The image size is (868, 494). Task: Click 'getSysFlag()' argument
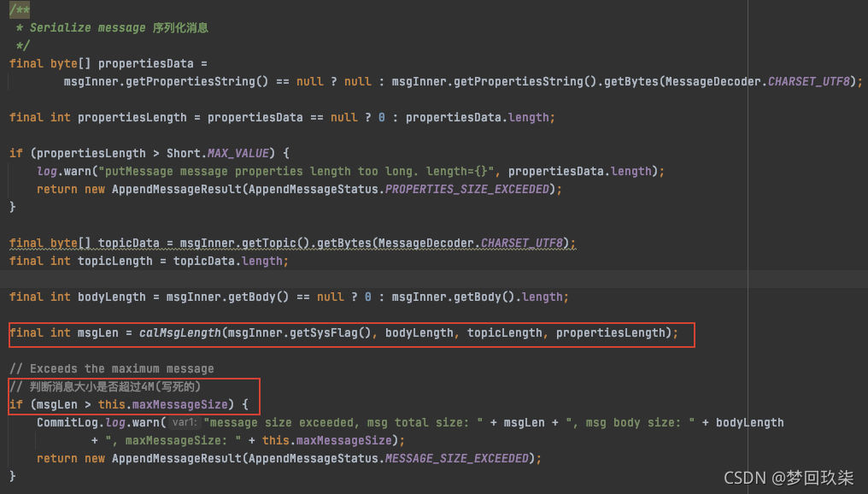point(330,332)
